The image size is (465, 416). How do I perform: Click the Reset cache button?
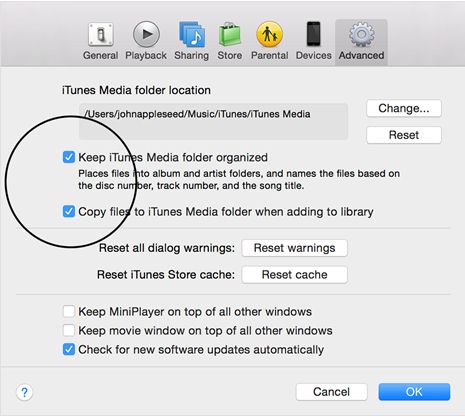pyautogui.click(x=294, y=275)
